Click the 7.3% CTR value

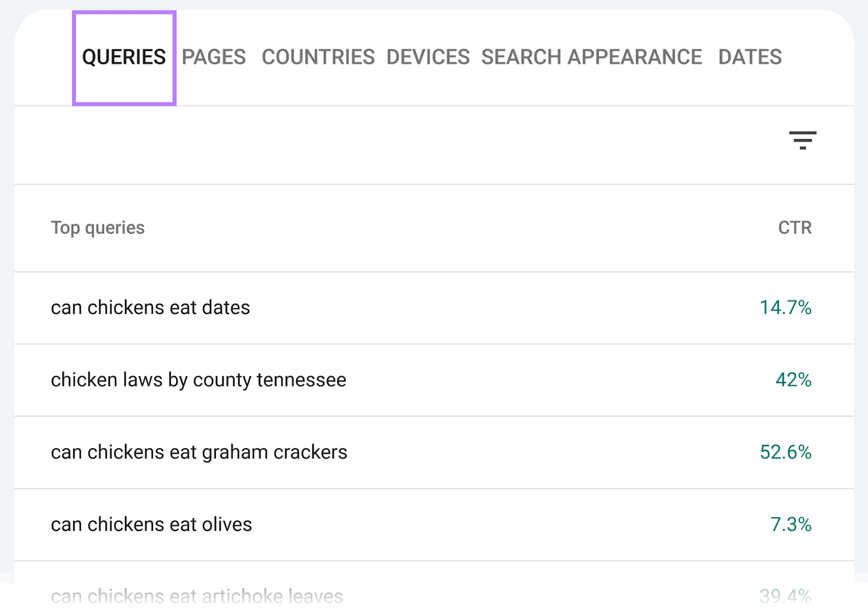pos(791,524)
